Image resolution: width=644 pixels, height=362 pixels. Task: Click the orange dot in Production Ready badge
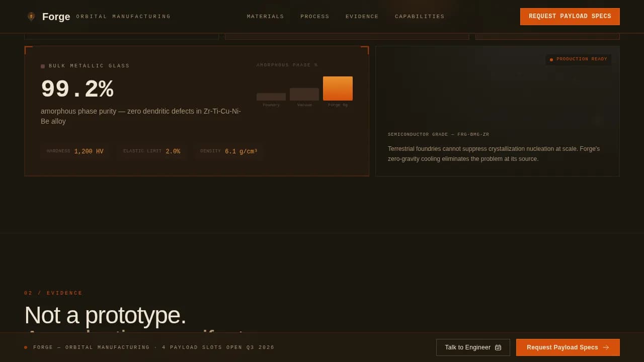tap(551, 60)
